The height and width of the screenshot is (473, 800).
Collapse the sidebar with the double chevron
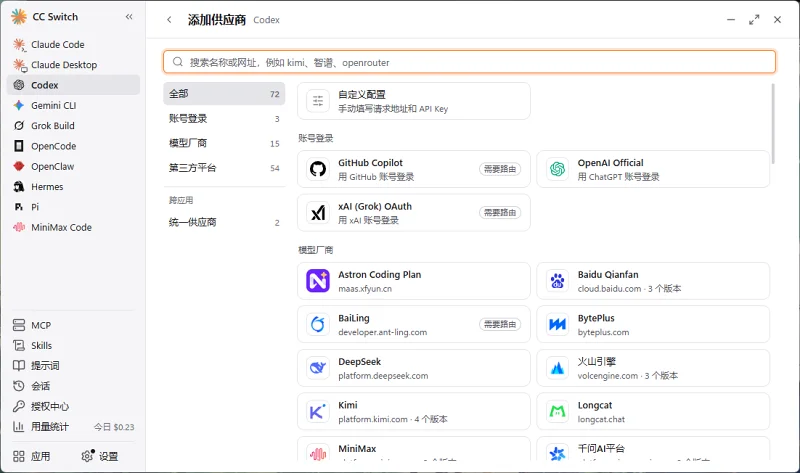(129, 17)
